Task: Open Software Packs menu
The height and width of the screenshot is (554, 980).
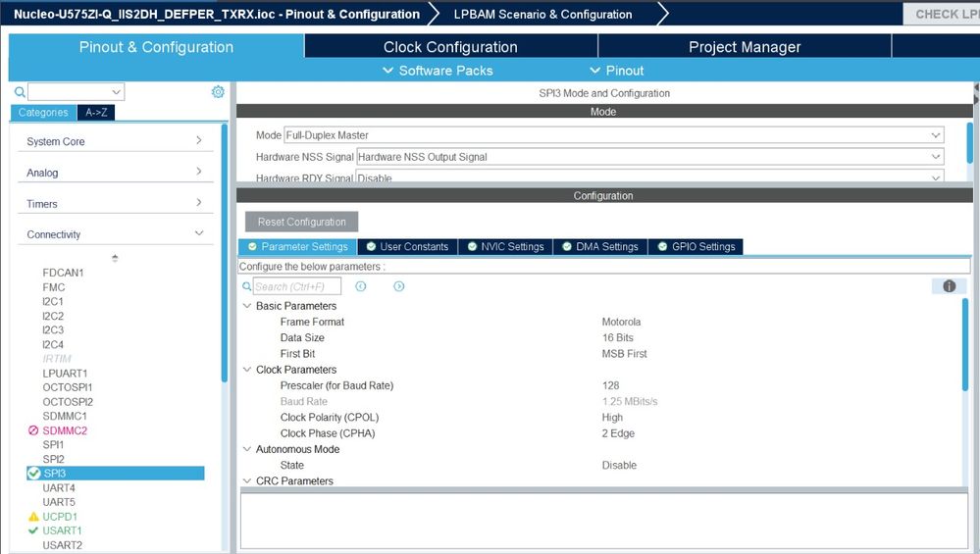Action: point(438,71)
